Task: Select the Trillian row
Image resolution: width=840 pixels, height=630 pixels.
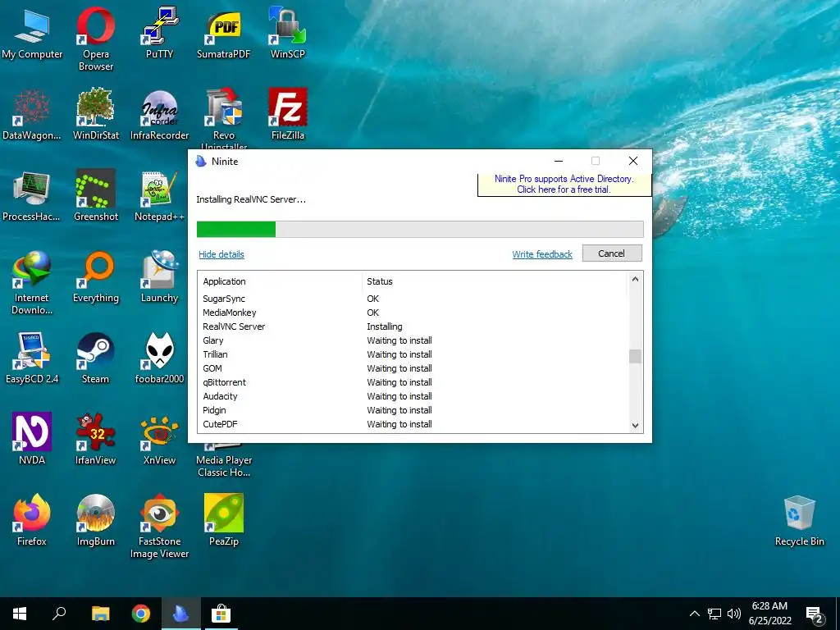Action: pos(413,354)
